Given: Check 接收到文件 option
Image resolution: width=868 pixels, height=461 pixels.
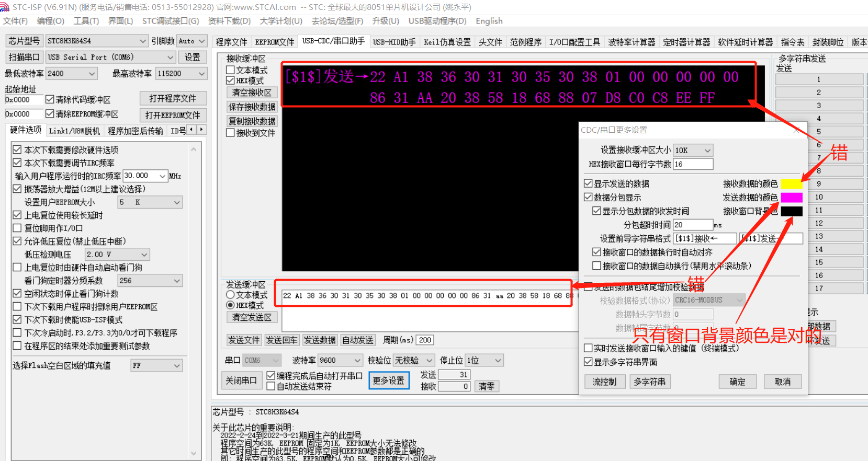Looking at the screenshot, I should 230,133.
